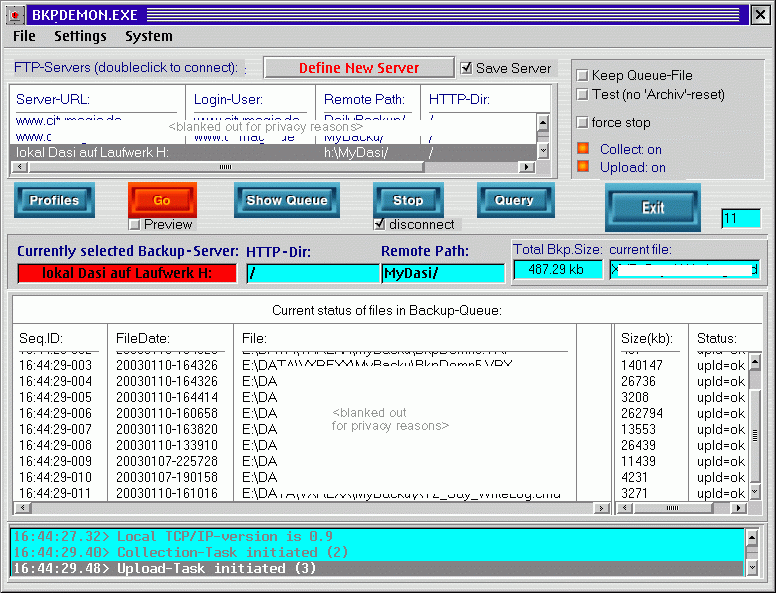Click the red selected Backup-Server field
Viewport: 776px width, 593px height.
click(127, 273)
